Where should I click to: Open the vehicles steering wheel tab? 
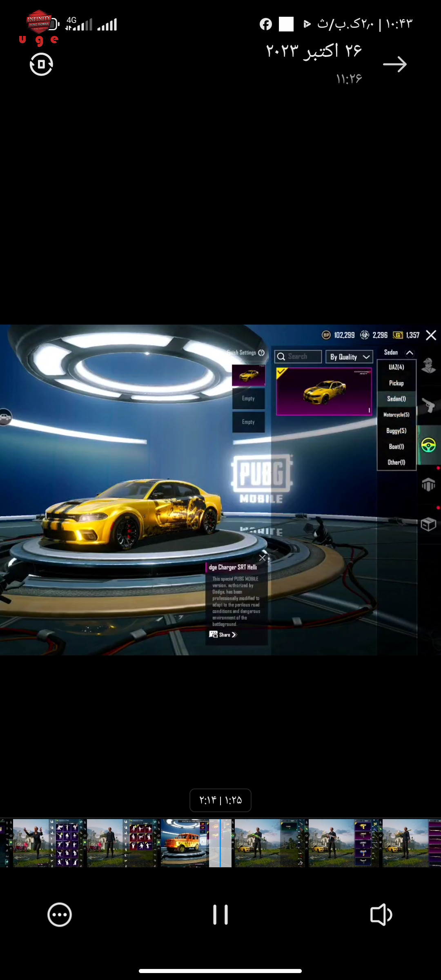point(428,445)
